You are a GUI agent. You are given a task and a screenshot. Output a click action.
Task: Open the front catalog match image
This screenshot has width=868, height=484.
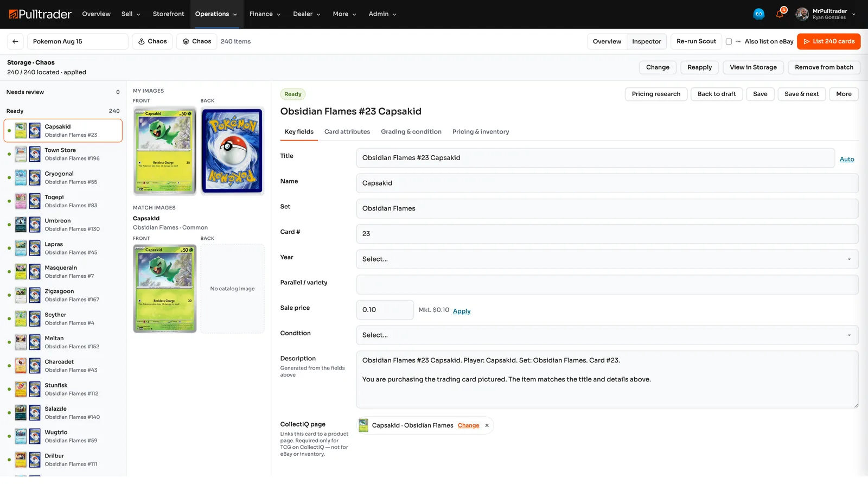tap(165, 289)
